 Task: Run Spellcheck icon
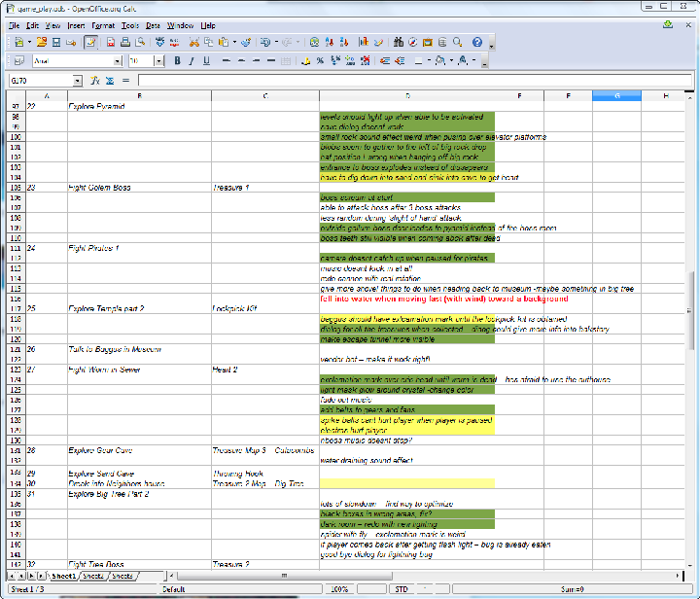[159, 42]
